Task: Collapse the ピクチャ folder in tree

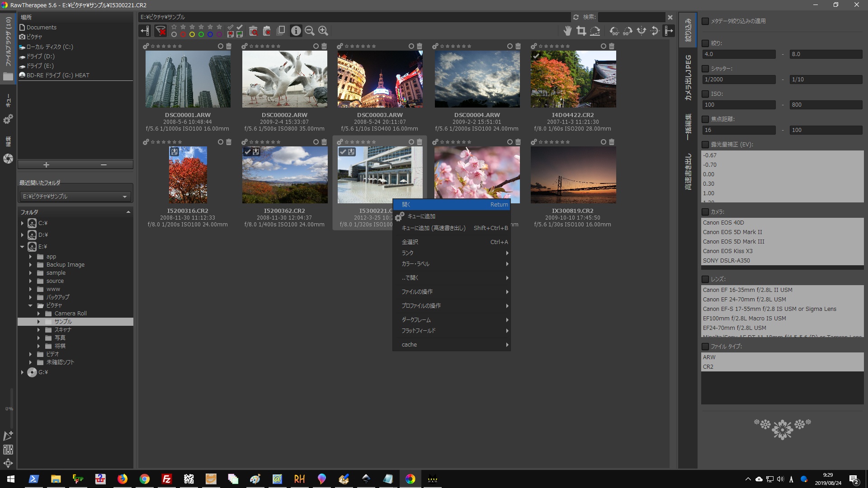Action: click(x=31, y=305)
